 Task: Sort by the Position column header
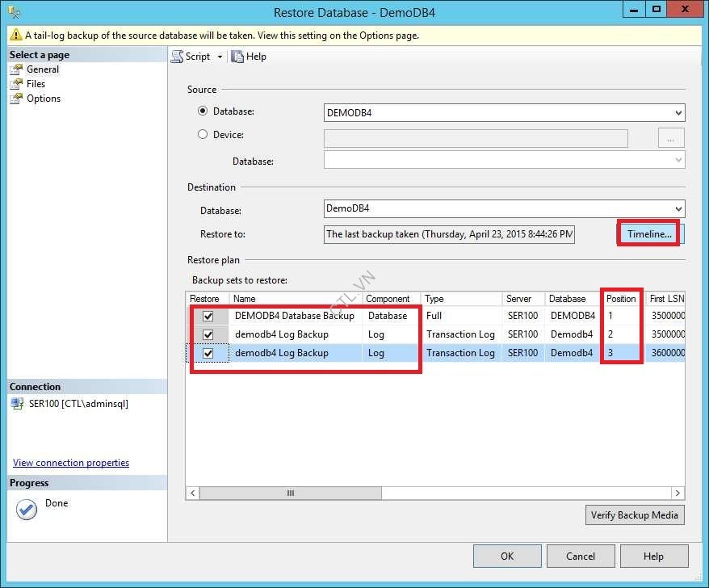click(621, 299)
